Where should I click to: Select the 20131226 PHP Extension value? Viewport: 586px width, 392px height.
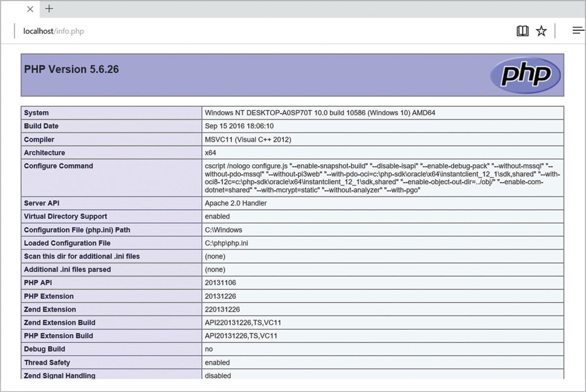221,296
